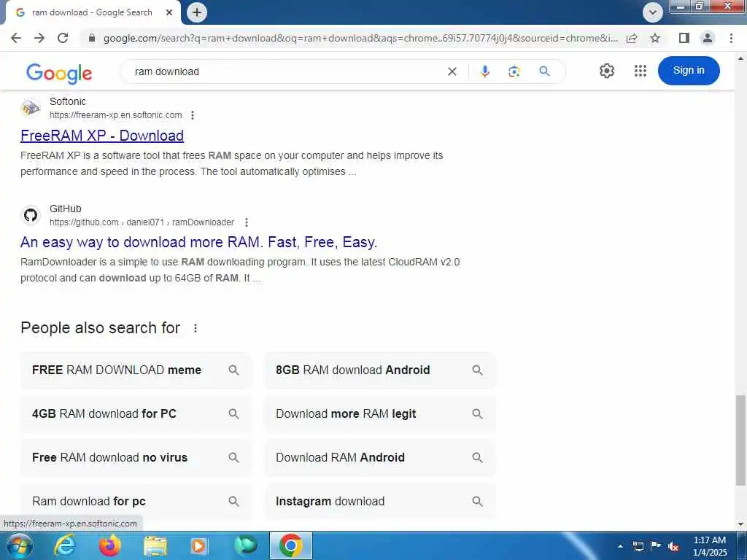Expand the tab search dropdown
Viewport: 747px width, 560px height.
(653, 12)
